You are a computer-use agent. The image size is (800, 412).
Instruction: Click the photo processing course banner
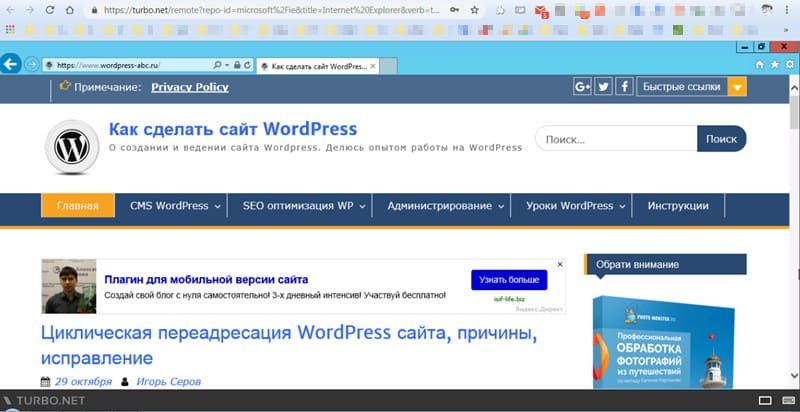[x=663, y=343]
